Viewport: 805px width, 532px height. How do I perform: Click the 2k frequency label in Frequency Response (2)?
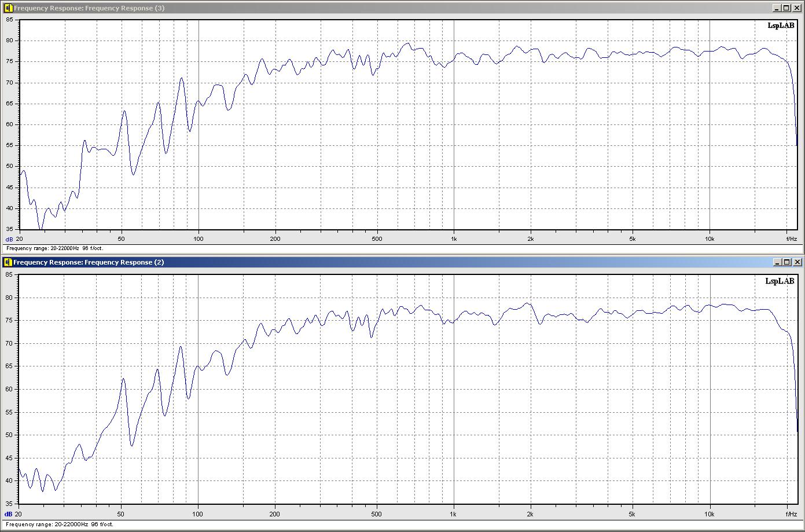point(531,513)
